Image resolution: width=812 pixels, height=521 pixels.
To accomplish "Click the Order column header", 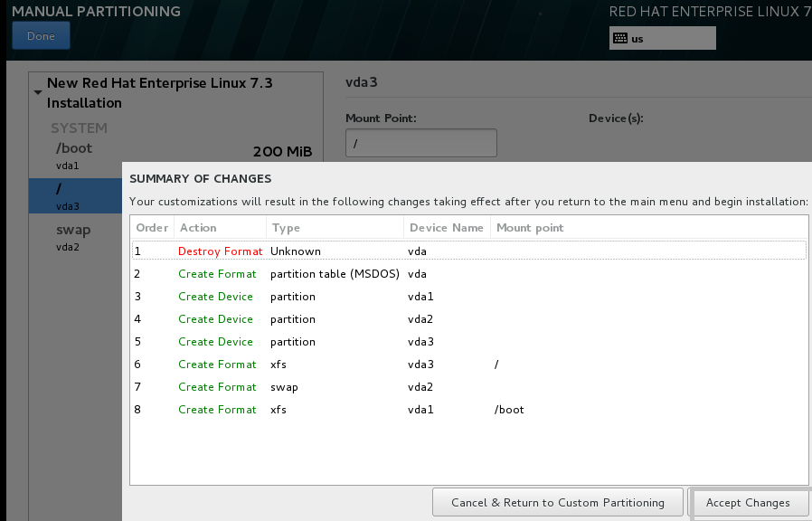I will (x=152, y=228).
